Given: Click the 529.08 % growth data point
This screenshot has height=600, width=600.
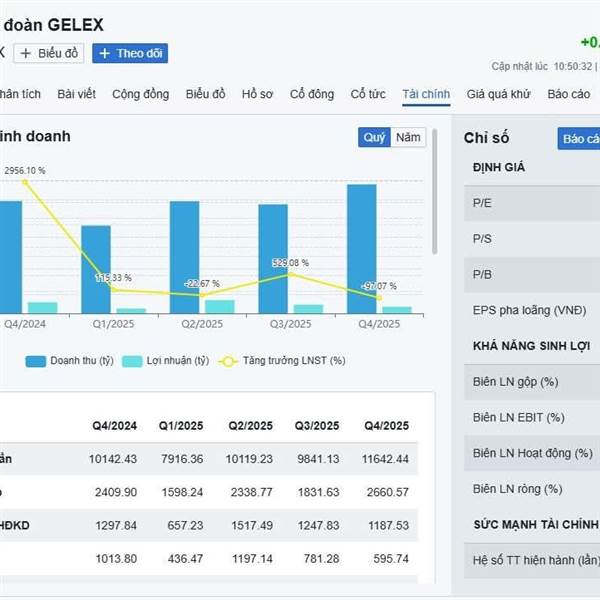Looking at the screenshot, I should click(290, 274).
